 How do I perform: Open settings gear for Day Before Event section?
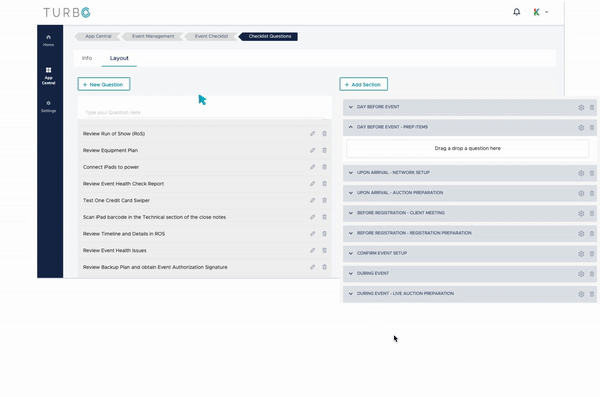581,108
